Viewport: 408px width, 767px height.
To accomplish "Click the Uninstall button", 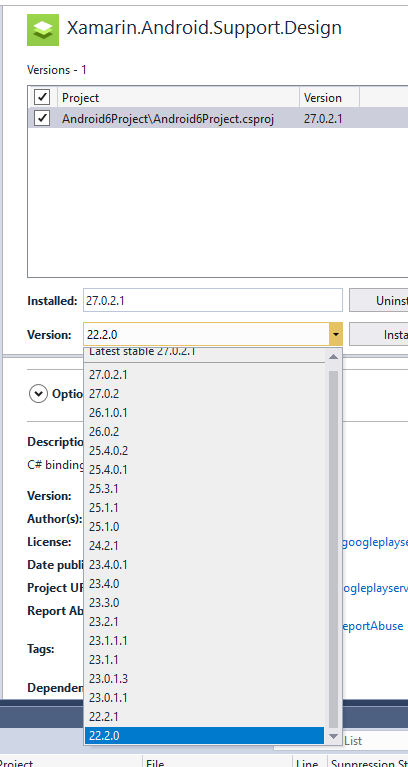I will coord(379,300).
